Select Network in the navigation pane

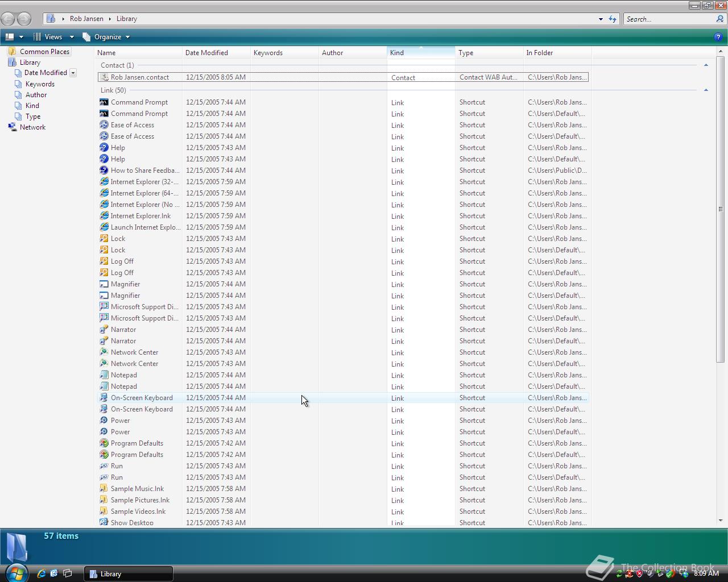pyautogui.click(x=32, y=127)
